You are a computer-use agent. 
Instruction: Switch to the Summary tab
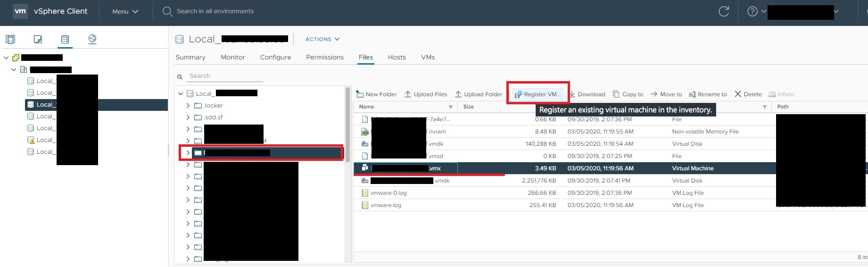190,57
